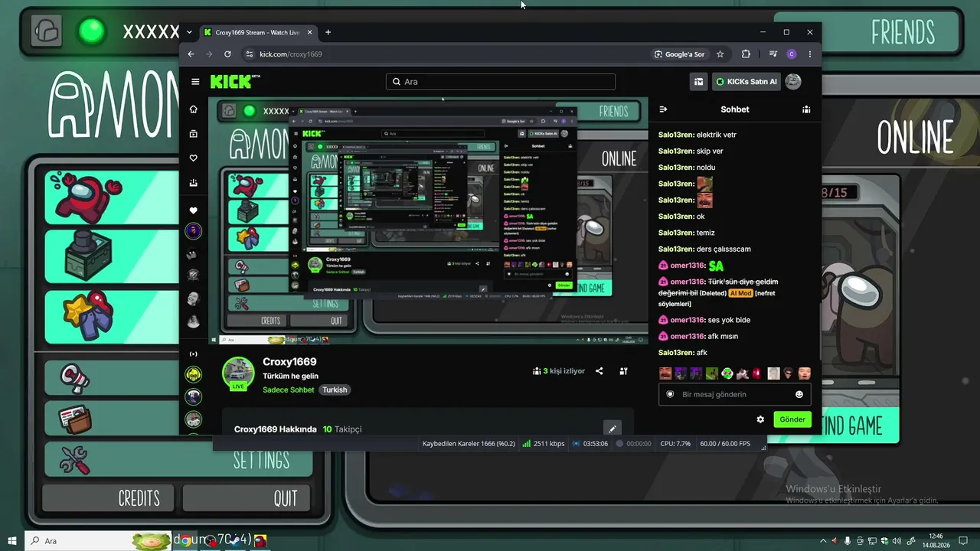Open moderator tools icon next to share

[624, 371]
